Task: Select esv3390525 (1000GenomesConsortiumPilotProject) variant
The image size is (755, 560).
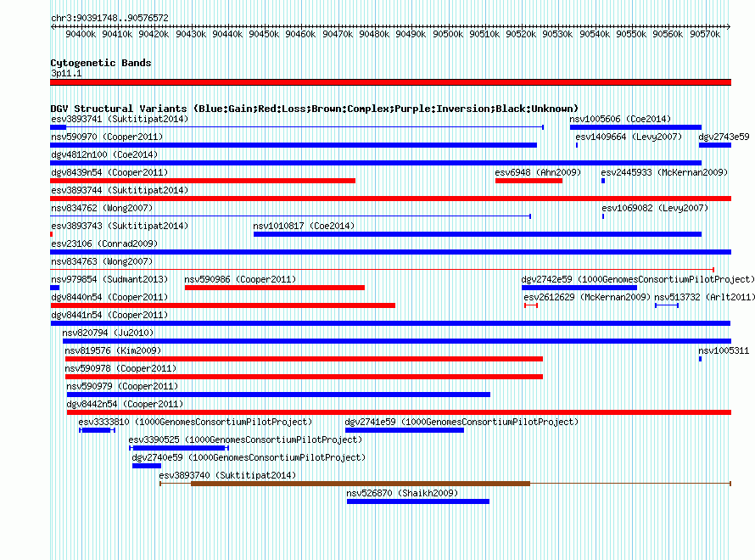Action: coord(179,448)
